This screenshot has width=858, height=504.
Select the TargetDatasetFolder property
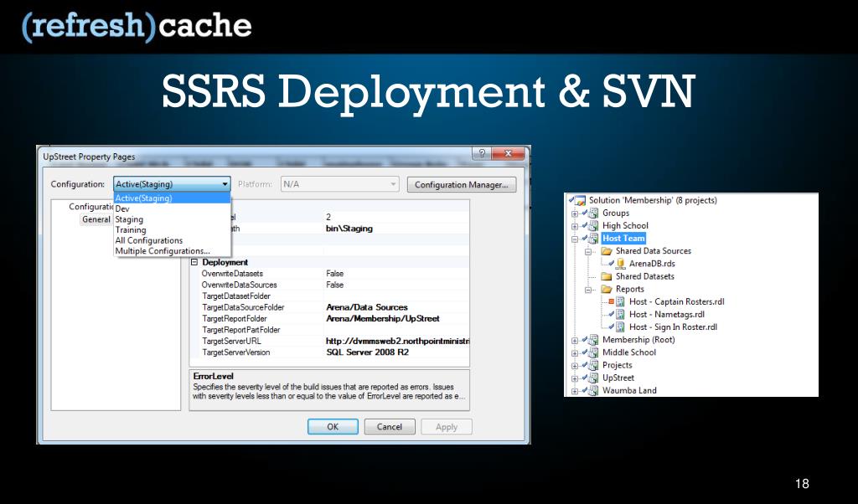point(236,296)
